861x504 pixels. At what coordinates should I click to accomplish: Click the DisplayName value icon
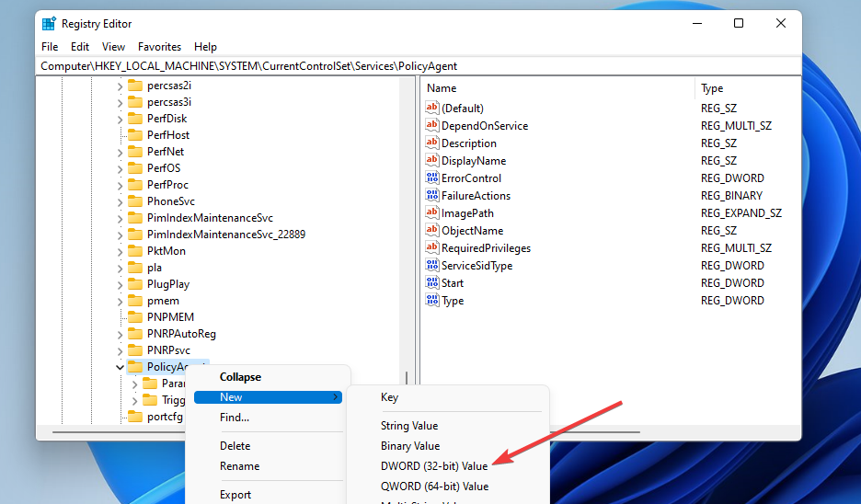pos(432,160)
